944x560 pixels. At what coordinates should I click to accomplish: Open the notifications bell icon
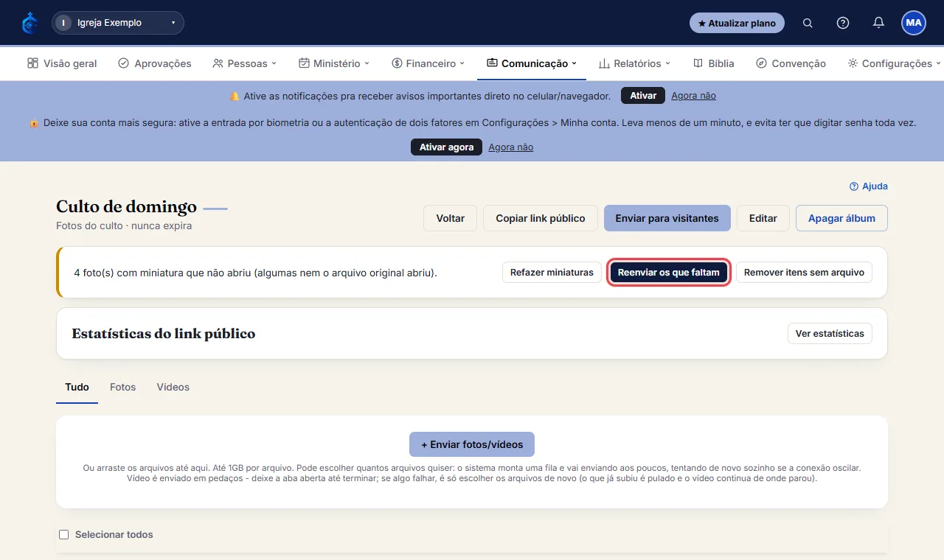click(x=878, y=23)
